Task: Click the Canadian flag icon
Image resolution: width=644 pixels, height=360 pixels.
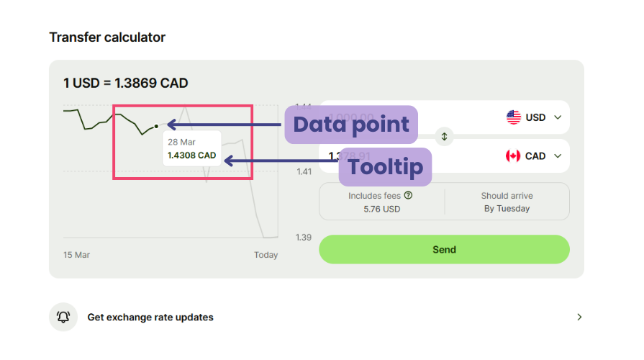Action: pos(513,156)
